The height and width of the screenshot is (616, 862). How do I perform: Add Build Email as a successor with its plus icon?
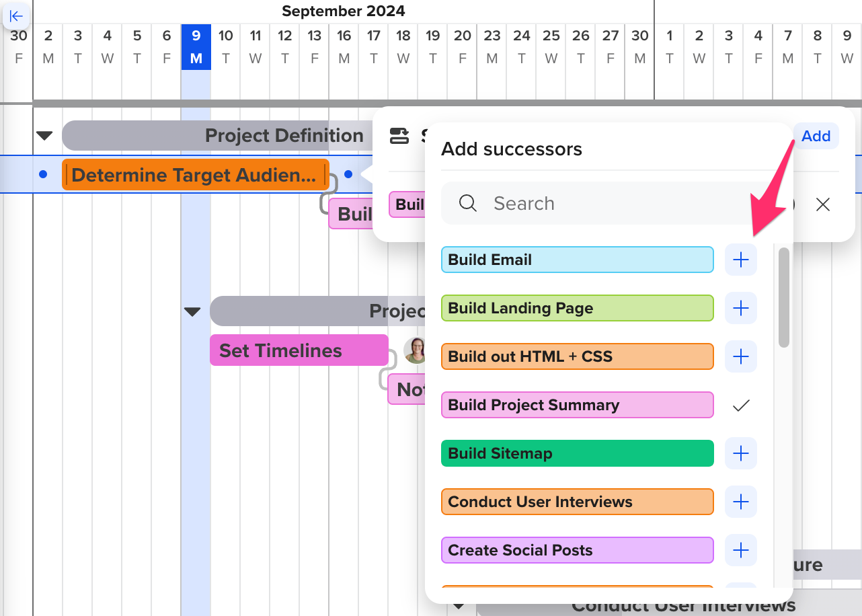click(x=740, y=260)
